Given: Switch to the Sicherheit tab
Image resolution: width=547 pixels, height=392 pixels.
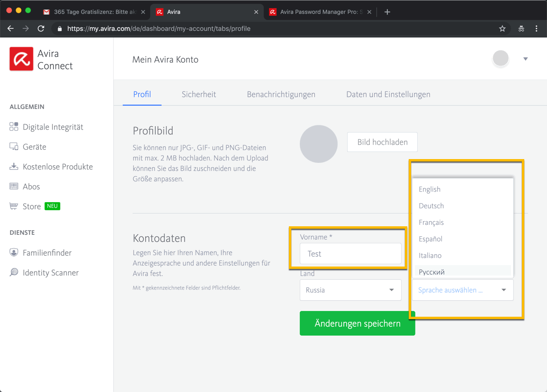Looking at the screenshot, I should coord(199,94).
